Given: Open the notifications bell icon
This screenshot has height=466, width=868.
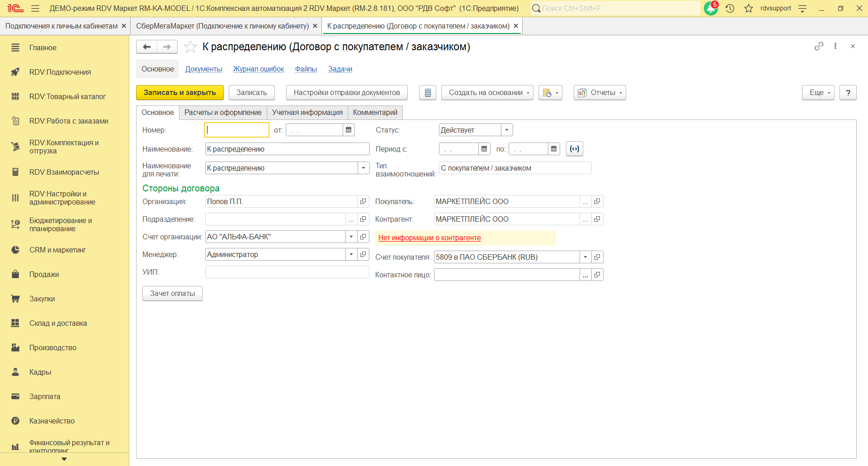Looking at the screenshot, I should pos(711,9).
